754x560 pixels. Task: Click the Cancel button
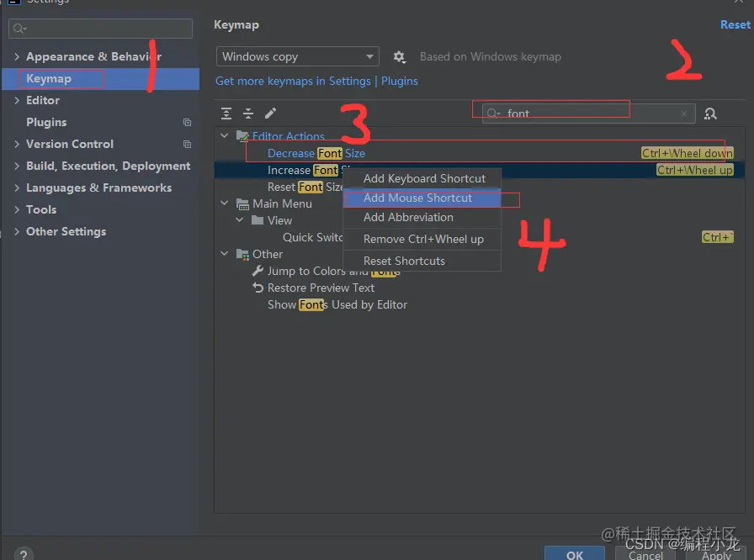point(645,555)
